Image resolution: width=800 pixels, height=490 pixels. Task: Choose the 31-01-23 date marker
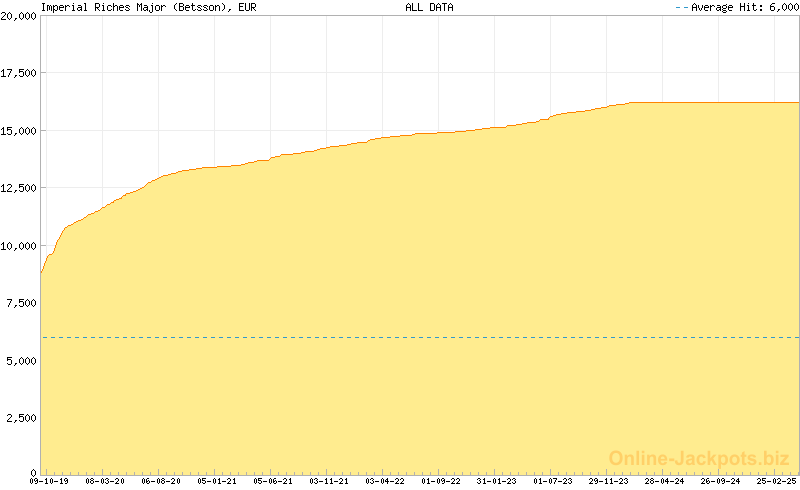[x=497, y=481]
